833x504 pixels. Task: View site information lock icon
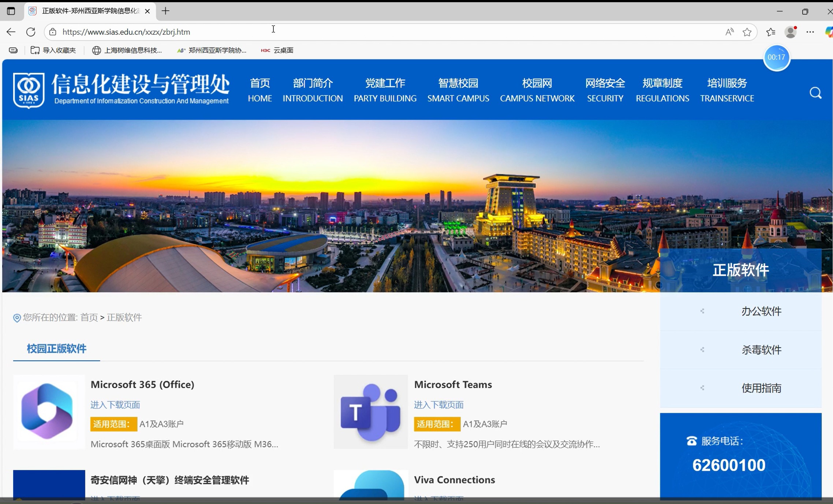click(53, 32)
